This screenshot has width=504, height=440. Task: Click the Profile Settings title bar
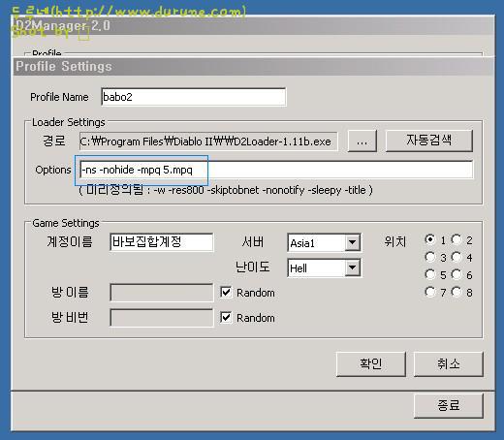click(254, 67)
